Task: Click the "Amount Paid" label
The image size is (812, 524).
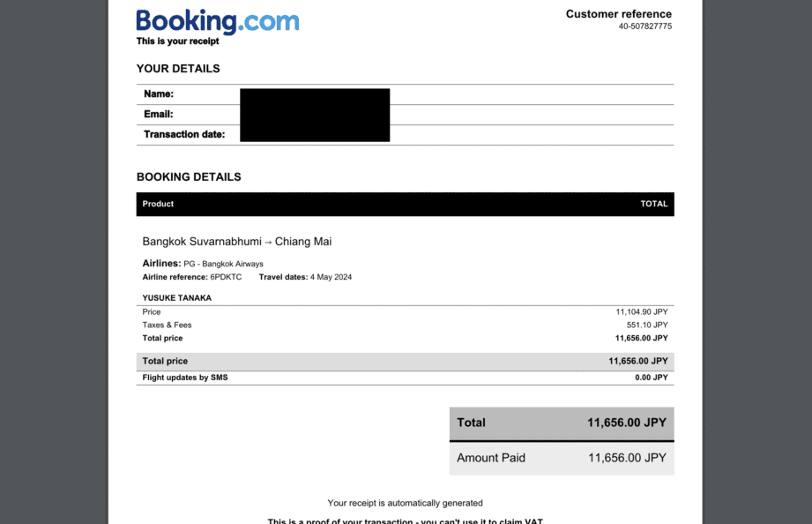Action: [491, 458]
